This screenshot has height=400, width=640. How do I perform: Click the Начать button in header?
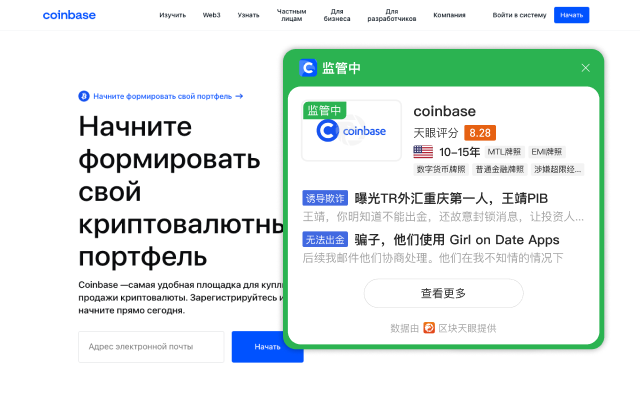pyautogui.click(x=571, y=15)
